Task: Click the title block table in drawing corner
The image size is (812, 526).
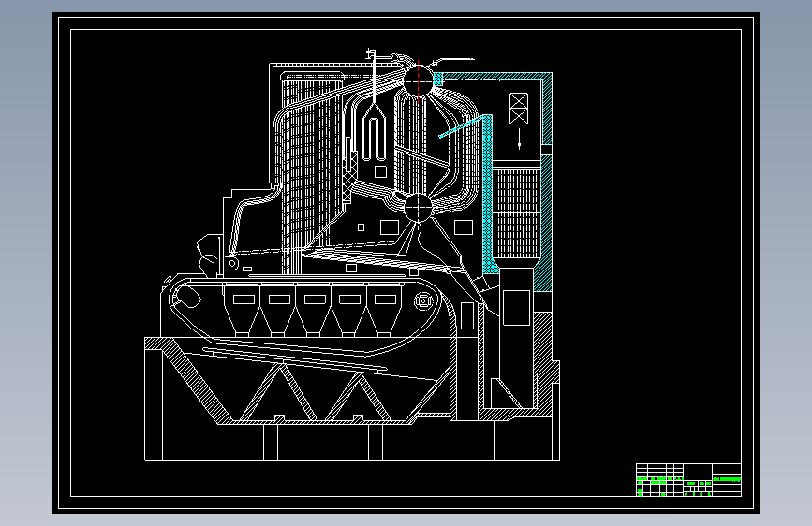Action: pyautogui.click(x=688, y=480)
